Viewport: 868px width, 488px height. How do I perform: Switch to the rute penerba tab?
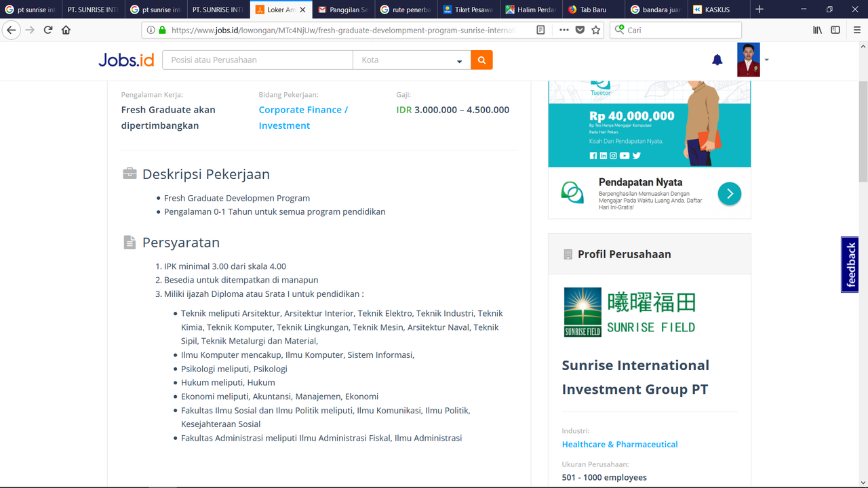406,9
